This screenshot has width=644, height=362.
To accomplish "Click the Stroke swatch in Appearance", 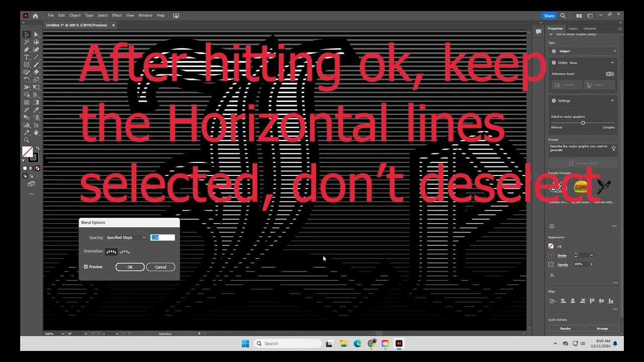I will 551,255.
